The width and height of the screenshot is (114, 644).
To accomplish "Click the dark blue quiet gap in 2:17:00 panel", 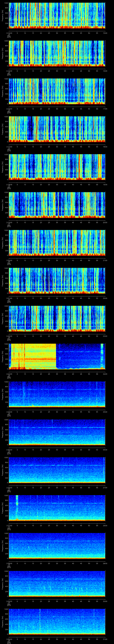I will click(x=30, y=128).
